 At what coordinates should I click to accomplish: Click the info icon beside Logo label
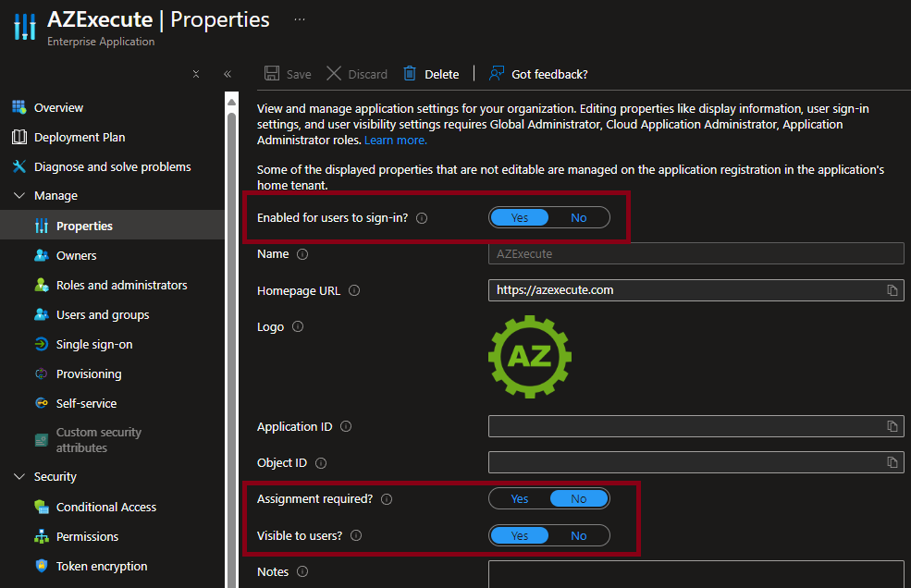[298, 326]
